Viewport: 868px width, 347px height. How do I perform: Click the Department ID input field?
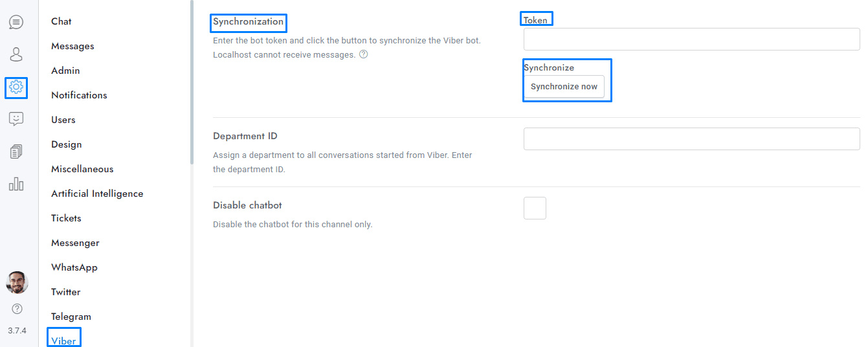pyautogui.click(x=691, y=139)
